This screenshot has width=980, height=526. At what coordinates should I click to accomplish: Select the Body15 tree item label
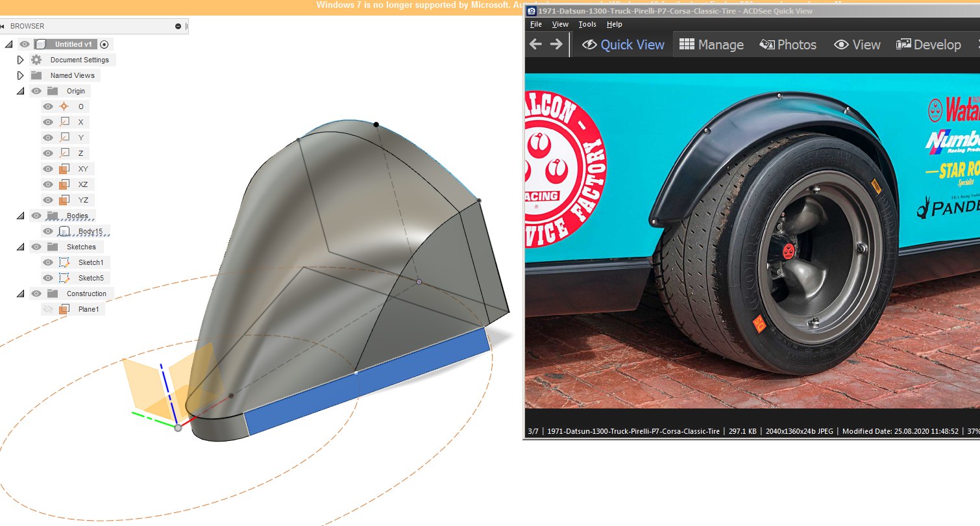point(91,231)
